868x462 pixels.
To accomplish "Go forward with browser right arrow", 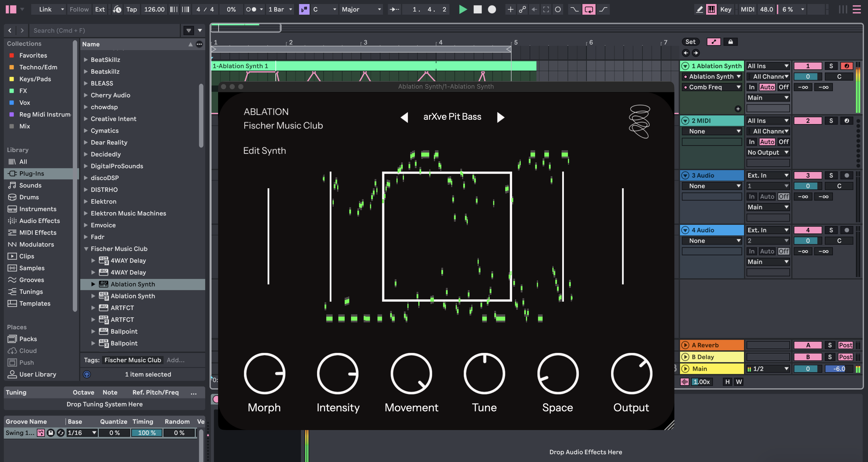I will pyautogui.click(x=22, y=31).
